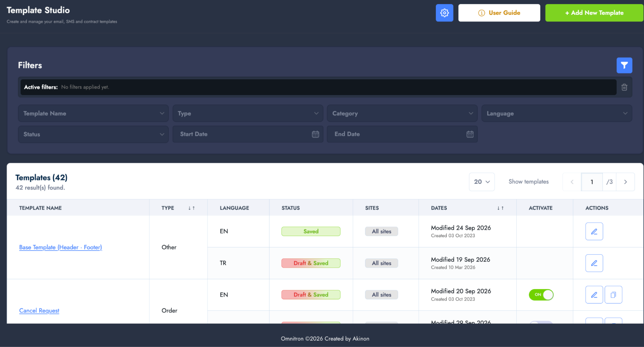Expand the Template Name filter dropdown
Screen dimensions: 644x347
click(93, 113)
